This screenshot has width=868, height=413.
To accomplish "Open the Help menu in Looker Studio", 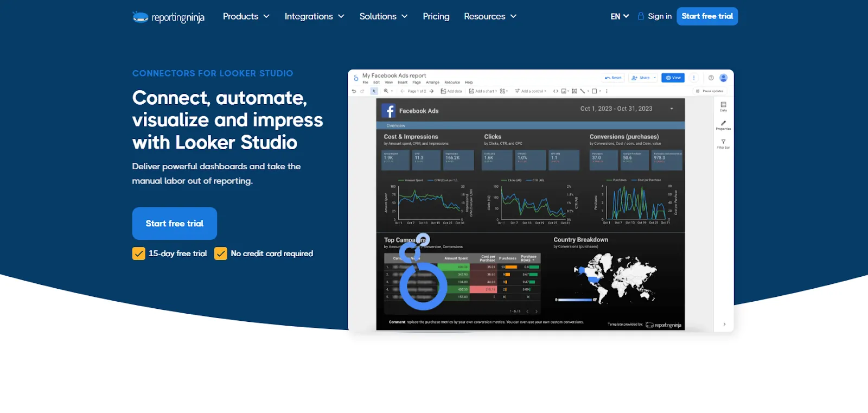I will click(469, 82).
